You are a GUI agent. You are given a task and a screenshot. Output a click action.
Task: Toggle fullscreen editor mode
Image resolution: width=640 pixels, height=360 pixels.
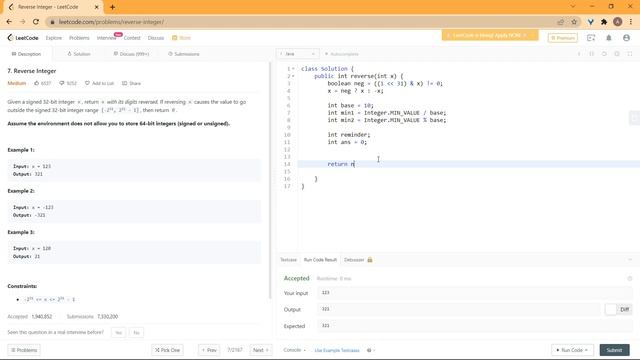tap(630, 54)
